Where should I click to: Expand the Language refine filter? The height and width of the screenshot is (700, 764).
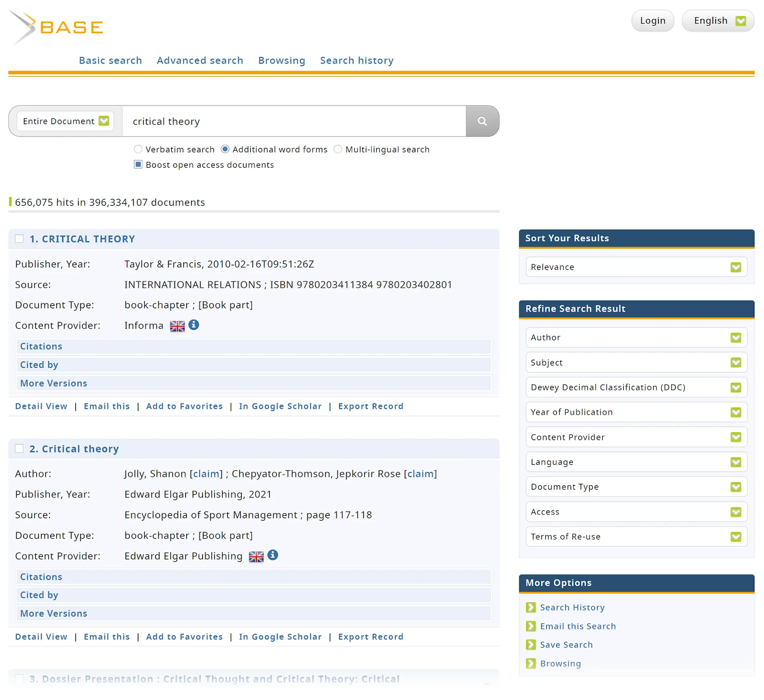[x=637, y=462]
